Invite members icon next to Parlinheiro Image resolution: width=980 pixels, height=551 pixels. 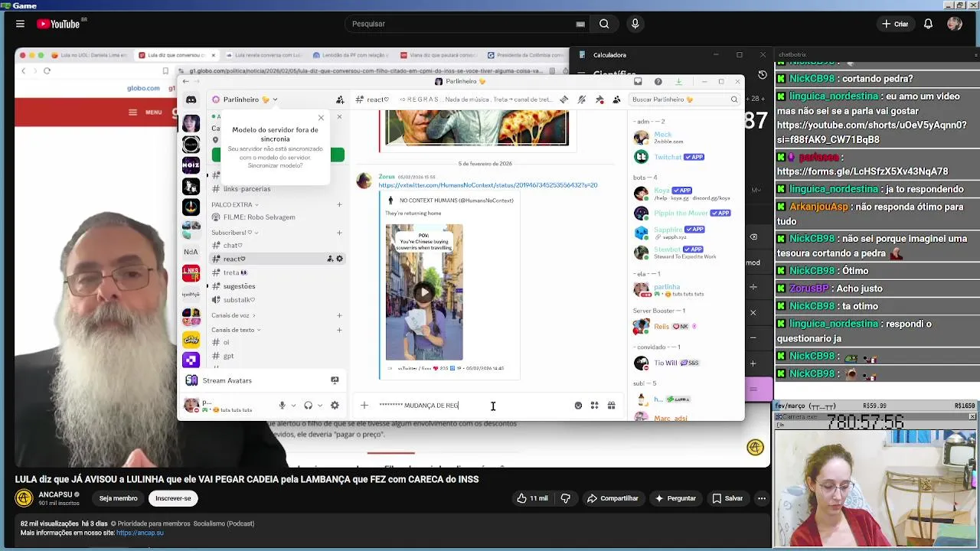click(340, 99)
